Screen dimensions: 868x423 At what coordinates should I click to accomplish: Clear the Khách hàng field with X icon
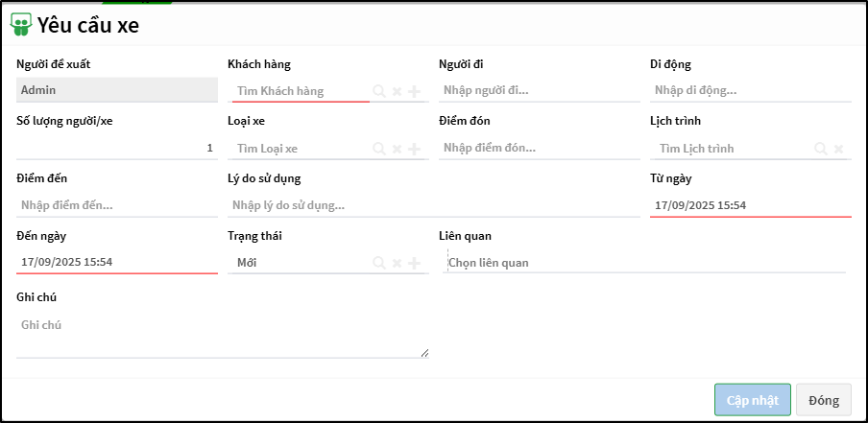point(397,91)
